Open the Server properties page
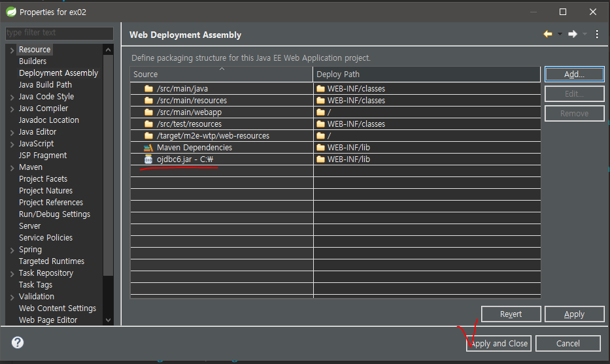Viewport: 610px width, 364px height. click(x=29, y=225)
